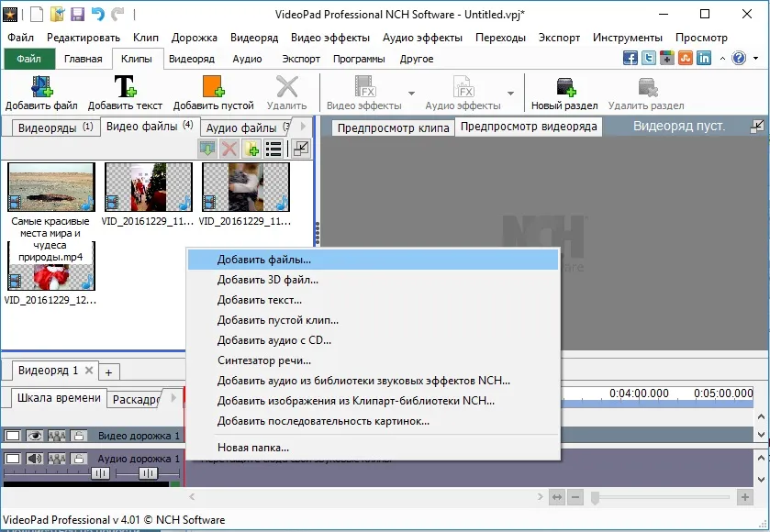Viewport: 770px width, 532px height.
Task: Share via the LinkedIn icon
Action: pos(704,58)
